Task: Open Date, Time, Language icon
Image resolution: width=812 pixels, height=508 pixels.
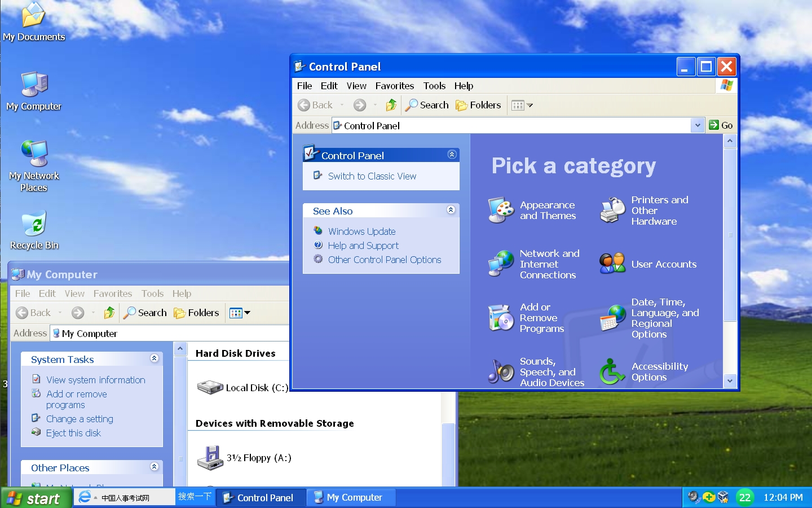Action: (613, 317)
